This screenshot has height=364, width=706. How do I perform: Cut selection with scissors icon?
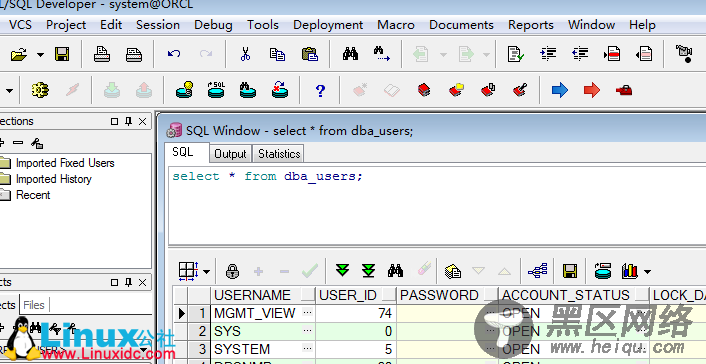point(245,54)
